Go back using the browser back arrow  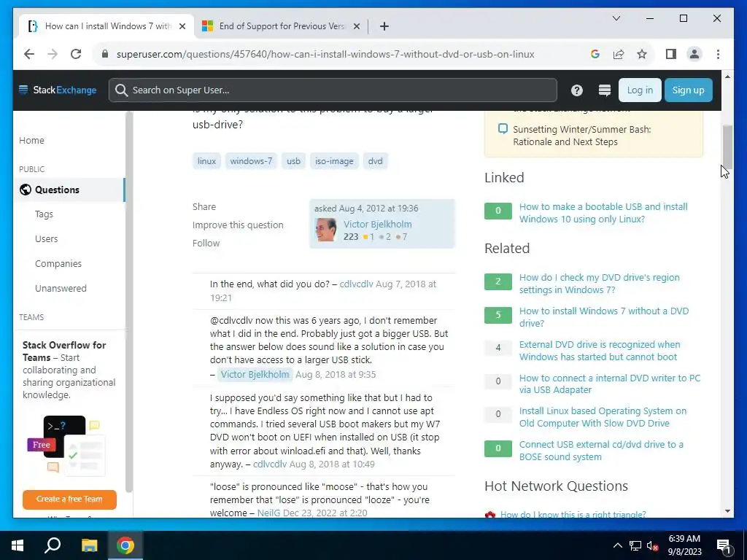click(29, 54)
